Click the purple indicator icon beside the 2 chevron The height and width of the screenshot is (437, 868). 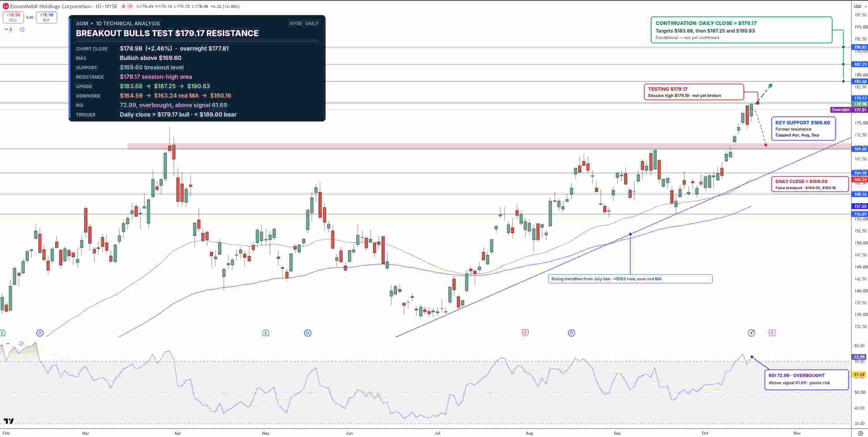tap(22, 29)
